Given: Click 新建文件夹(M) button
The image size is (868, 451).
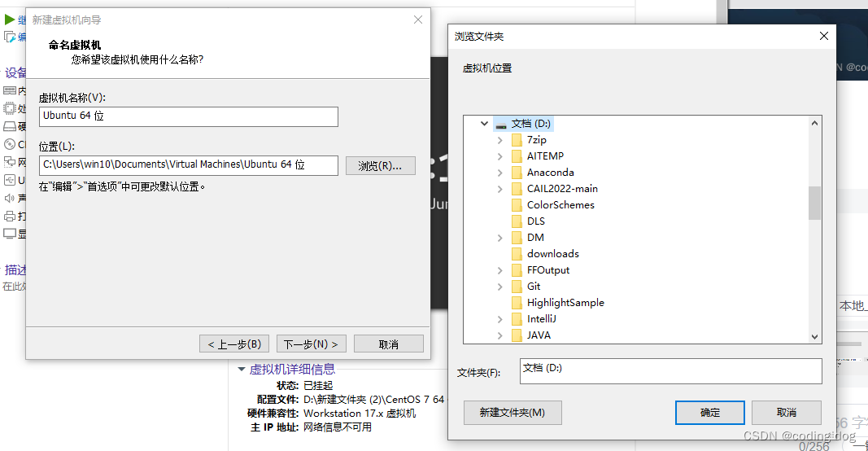Looking at the screenshot, I should 513,413.
